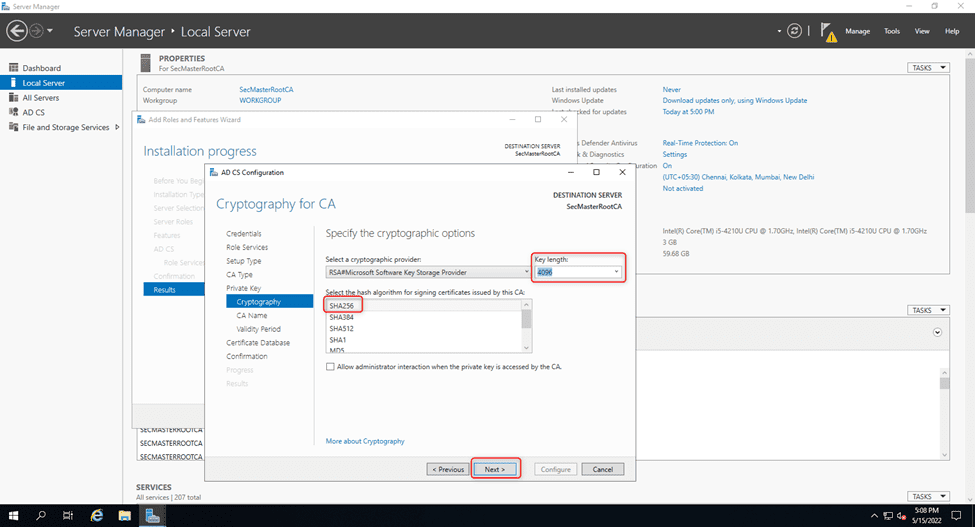Open the Key length dropdown
This screenshot has height=527, width=975.
pyautogui.click(x=616, y=272)
